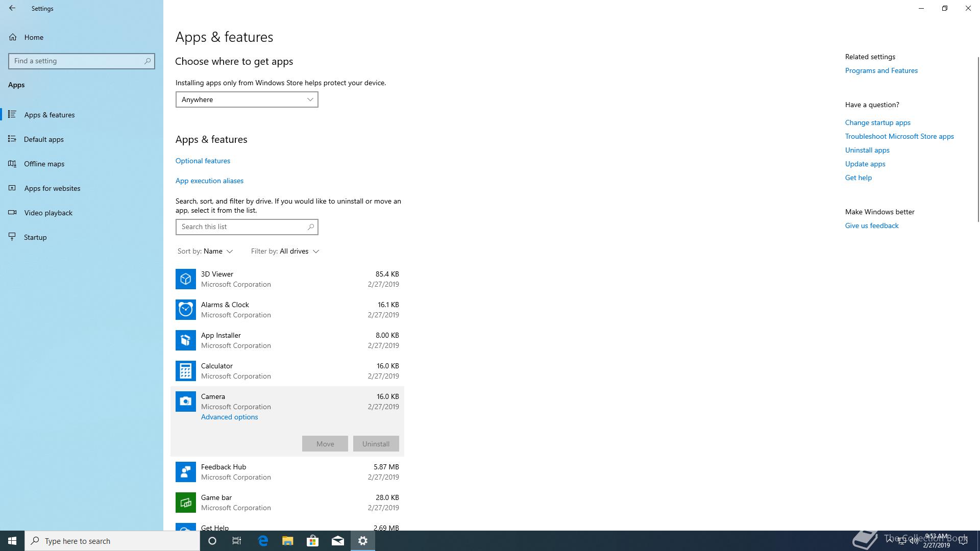Open the Optional features link
This screenshot has width=980, height=551.
(x=203, y=161)
